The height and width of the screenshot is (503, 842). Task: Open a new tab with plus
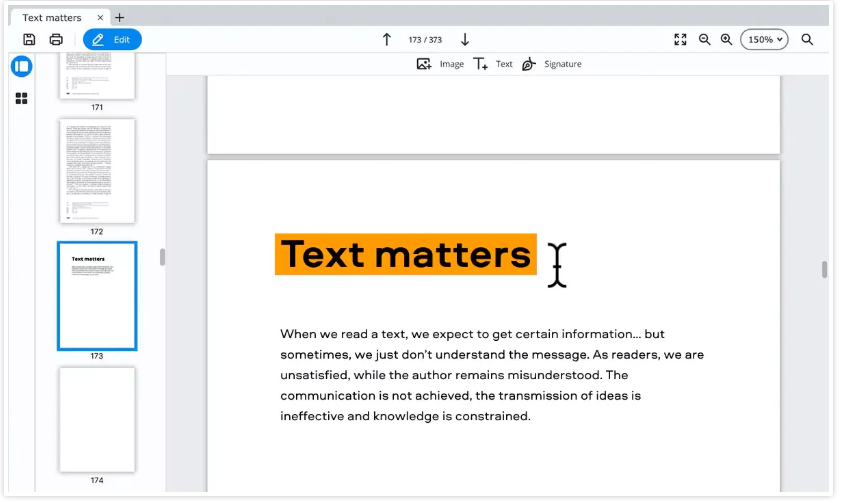[x=120, y=18]
